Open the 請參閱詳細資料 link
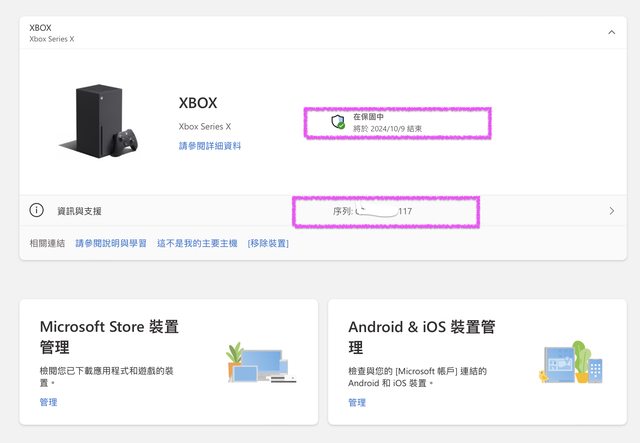Image resolution: width=640 pixels, height=443 pixels. pyautogui.click(x=210, y=146)
